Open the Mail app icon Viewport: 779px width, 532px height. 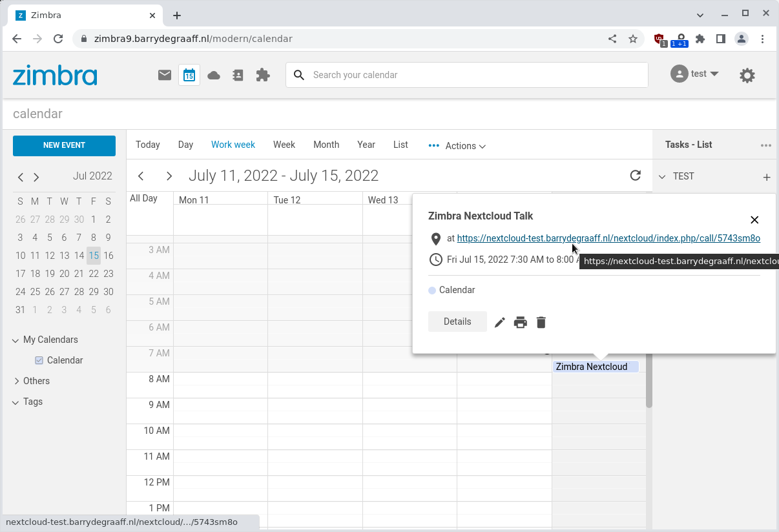(165, 75)
